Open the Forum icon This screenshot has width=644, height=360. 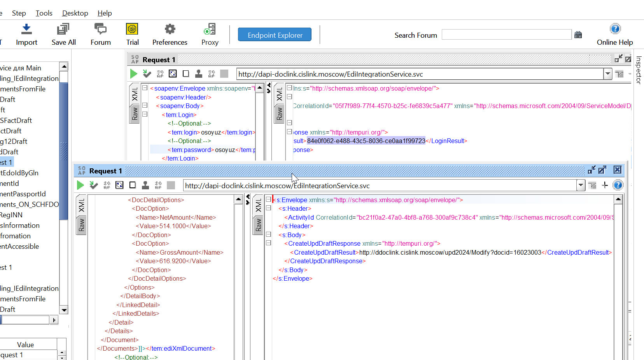[100, 29]
